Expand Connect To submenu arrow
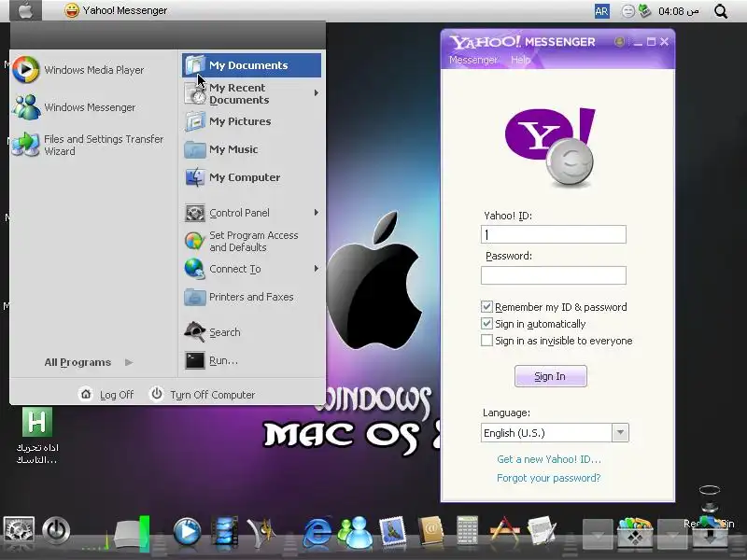The height and width of the screenshot is (560, 747). point(316,269)
